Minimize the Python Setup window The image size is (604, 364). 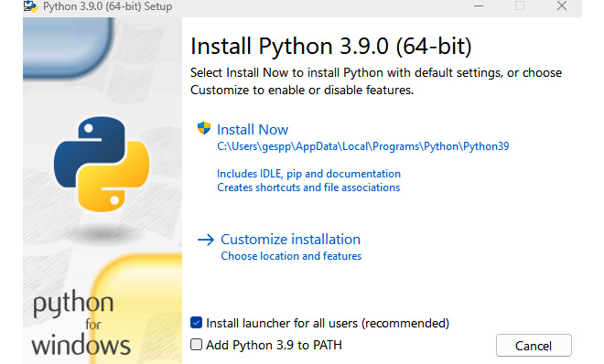479,6
